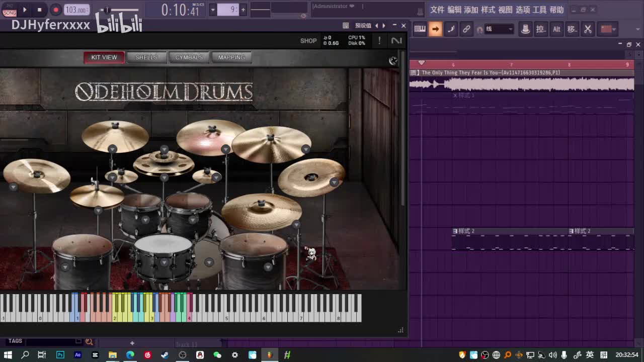
Task: Click the exclamation warning icon in Kontakt
Action: 379,41
